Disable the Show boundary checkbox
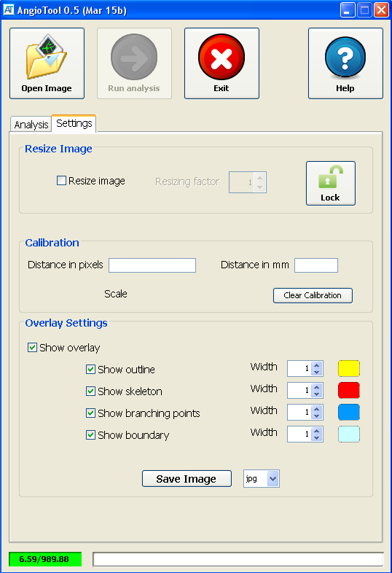The image size is (392, 573). point(90,435)
